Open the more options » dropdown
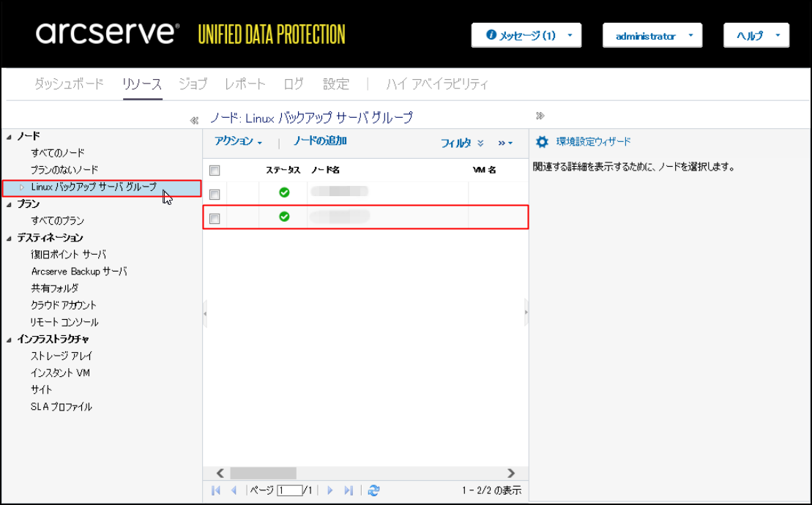This screenshot has height=505, width=812. click(x=505, y=143)
